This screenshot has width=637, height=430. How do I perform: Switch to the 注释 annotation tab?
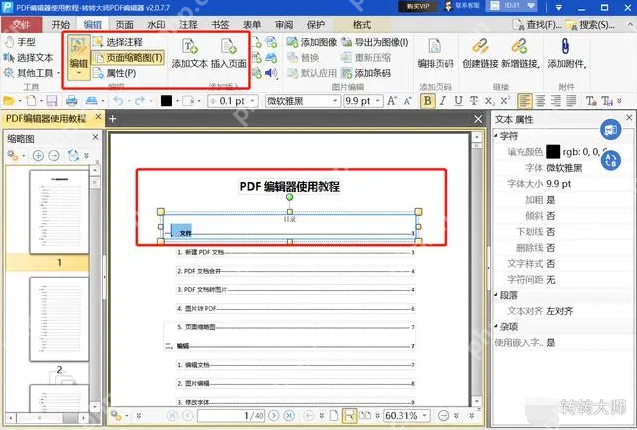[188, 25]
